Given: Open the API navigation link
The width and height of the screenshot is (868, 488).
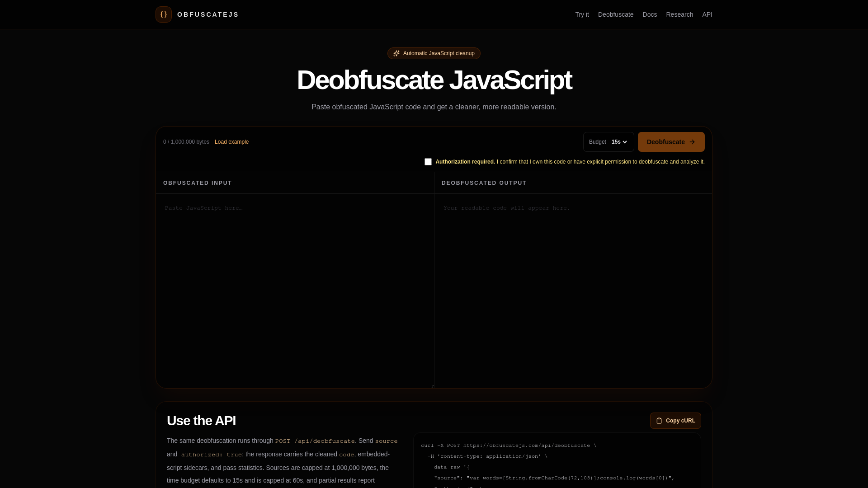Looking at the screenshot, I should [707, 14].
